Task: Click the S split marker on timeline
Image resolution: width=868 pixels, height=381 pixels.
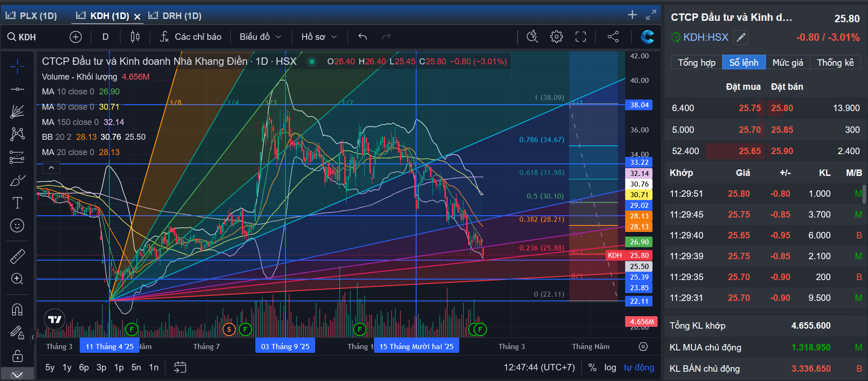Action: (229, 330)
